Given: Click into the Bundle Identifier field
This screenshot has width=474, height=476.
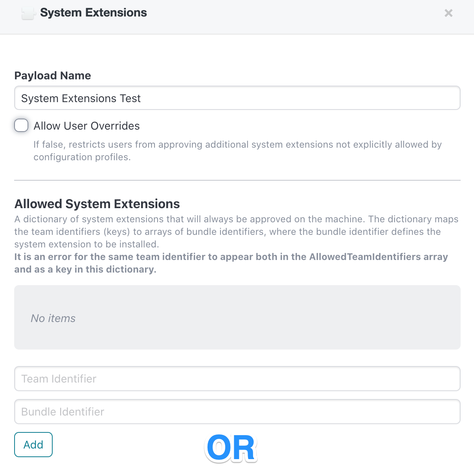Looking at the screenshot, I should [x=237, y=412].
